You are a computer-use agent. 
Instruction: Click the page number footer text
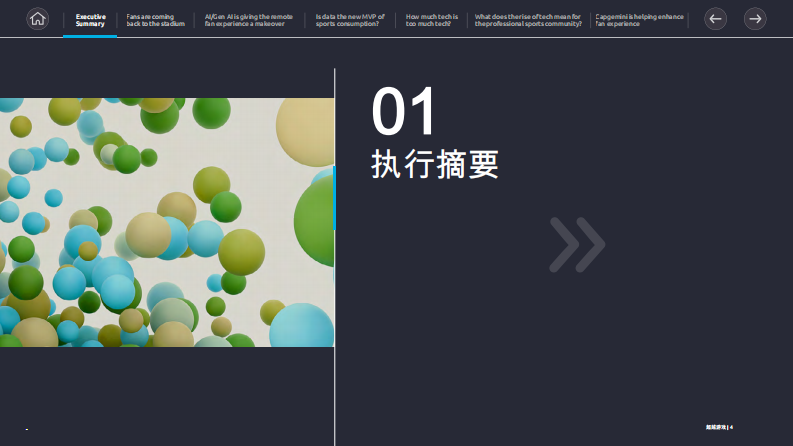point(720,427)
